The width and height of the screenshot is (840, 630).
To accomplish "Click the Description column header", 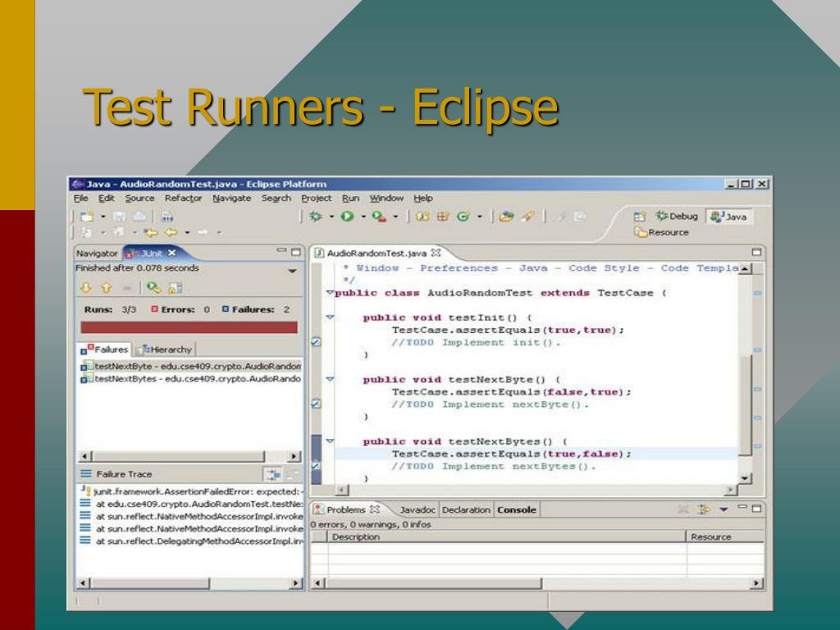I will (x=506, y=536).
